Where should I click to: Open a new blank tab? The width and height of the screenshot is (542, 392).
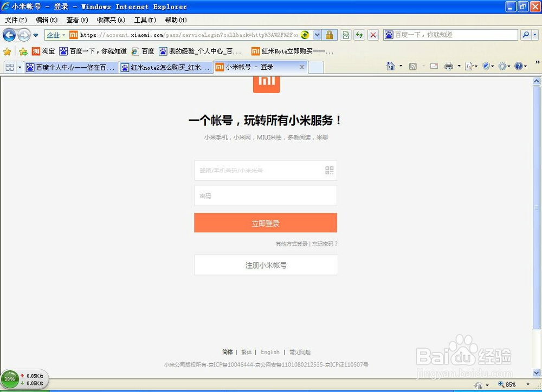pyautogui.click(x=316, y=67)
